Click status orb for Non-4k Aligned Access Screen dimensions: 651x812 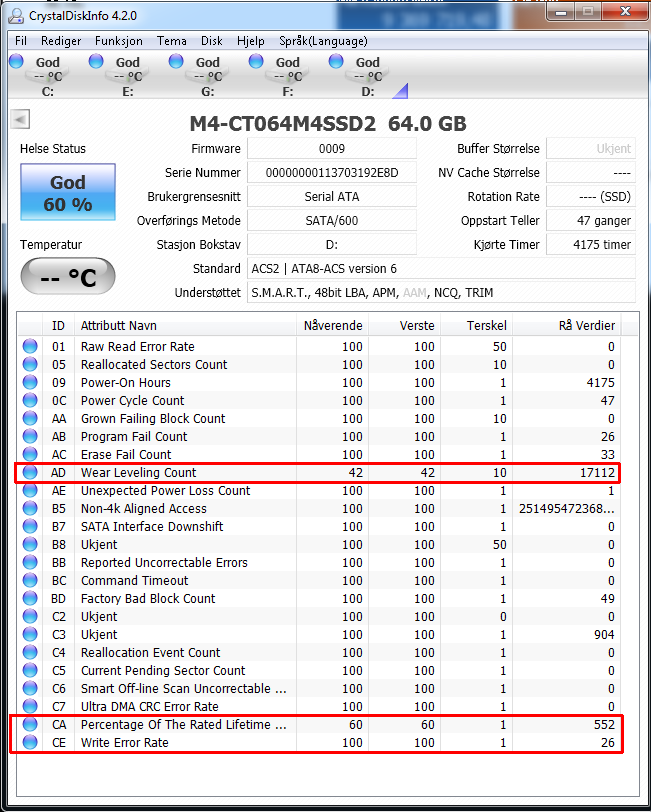click(x=30, y=508)
